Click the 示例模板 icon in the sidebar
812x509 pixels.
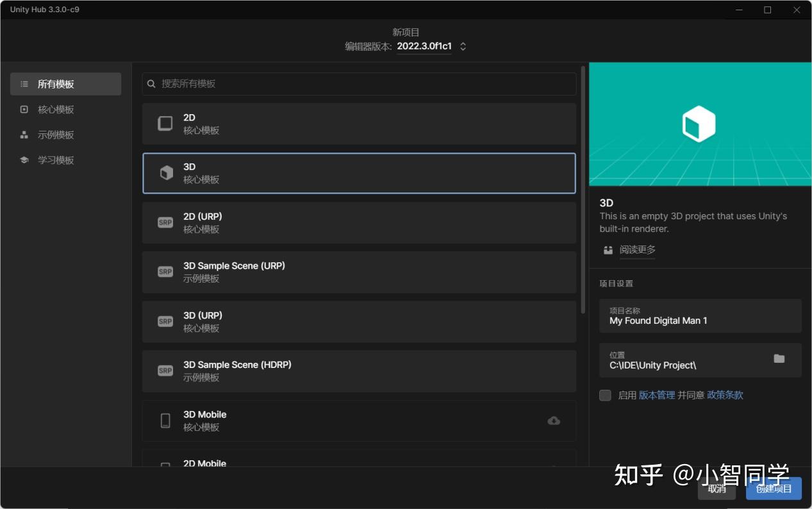[x=24, y=135]
